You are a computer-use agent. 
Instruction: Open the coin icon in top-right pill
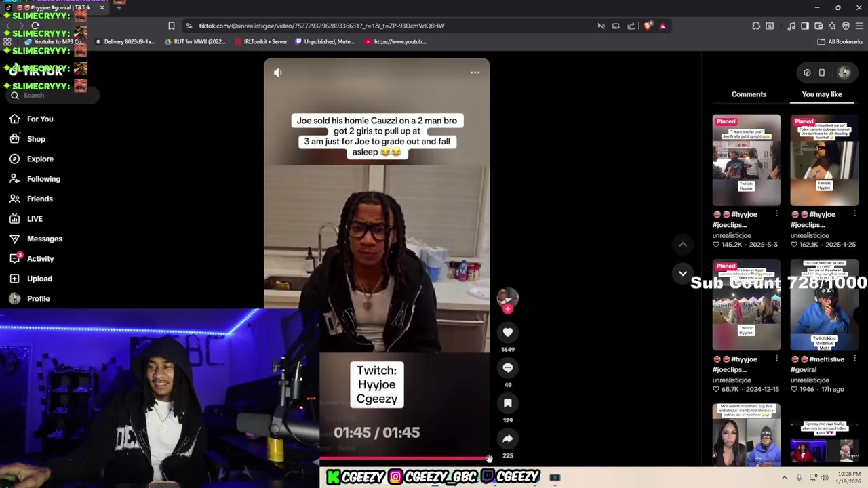click(807, 73)
